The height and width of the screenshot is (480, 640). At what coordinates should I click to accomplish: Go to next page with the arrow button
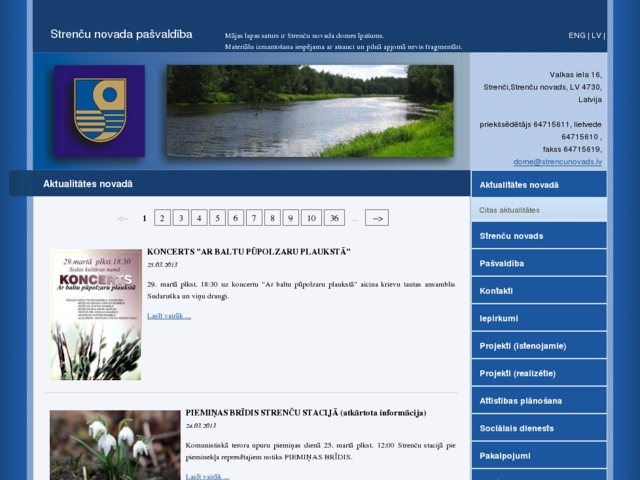click(x=376, y=218)
